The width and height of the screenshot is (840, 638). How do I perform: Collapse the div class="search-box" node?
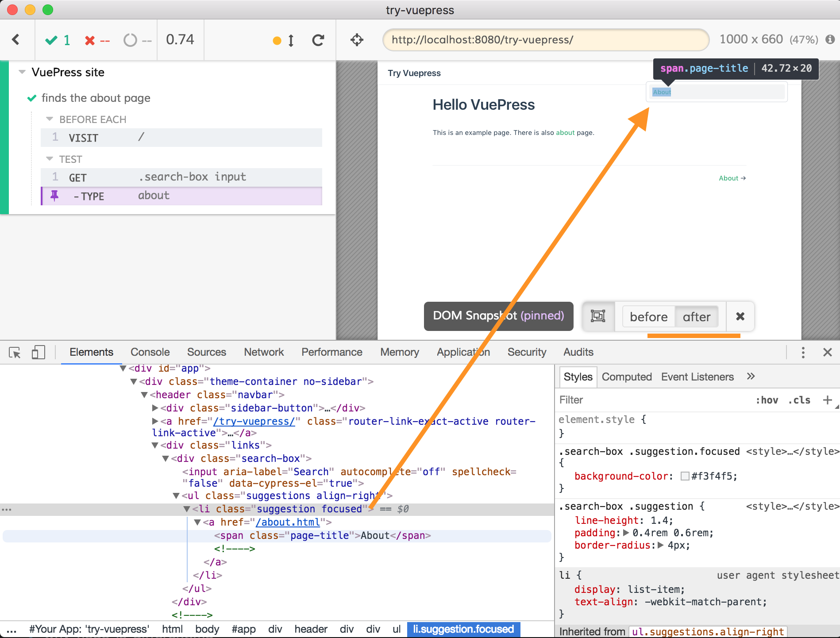pos(166,459)
